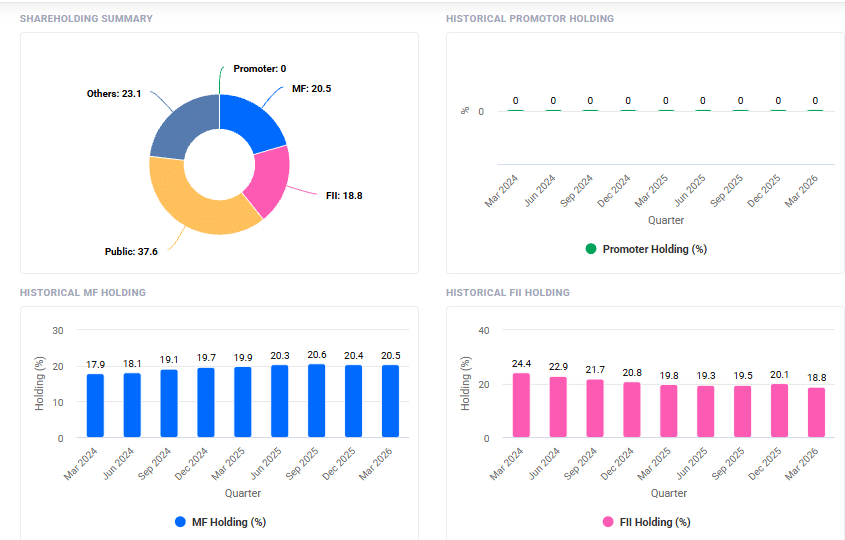Click the blue MF Holding legend dot
The width and height of the screenshot is (845, 540).
(180, 522)
